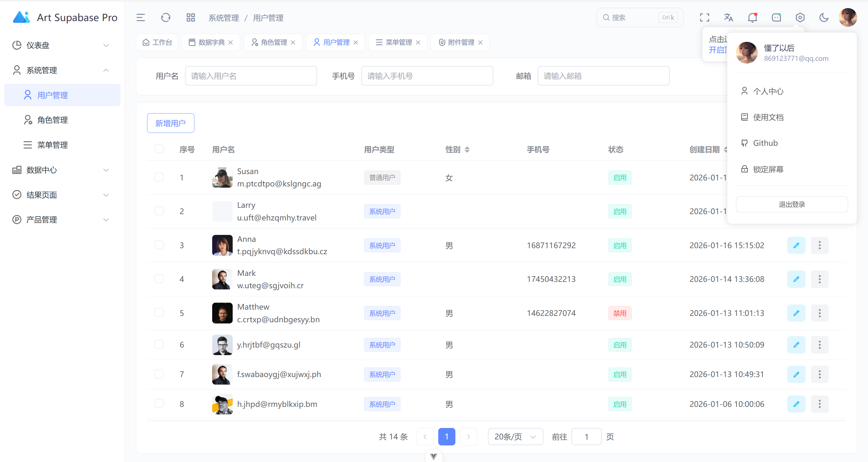Refresh the page using the reload icon
Viewport: 868px width, 462px height.
(x=165, y=17)
